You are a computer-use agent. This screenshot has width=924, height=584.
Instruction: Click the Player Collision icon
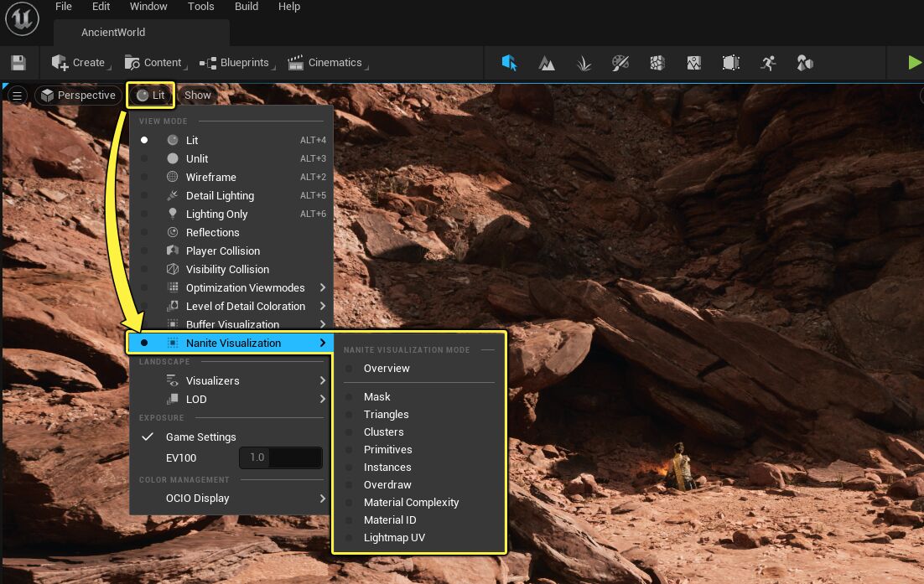point(173,251)
